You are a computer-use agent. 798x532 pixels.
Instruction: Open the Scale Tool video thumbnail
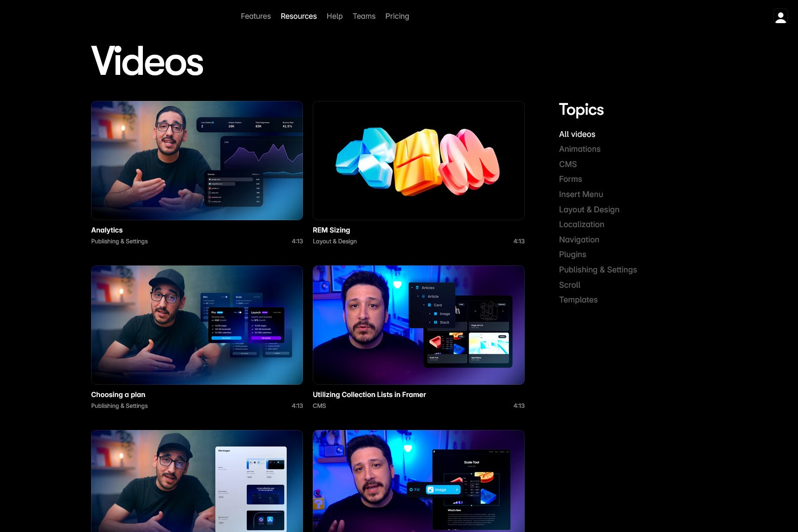(419, 481)
